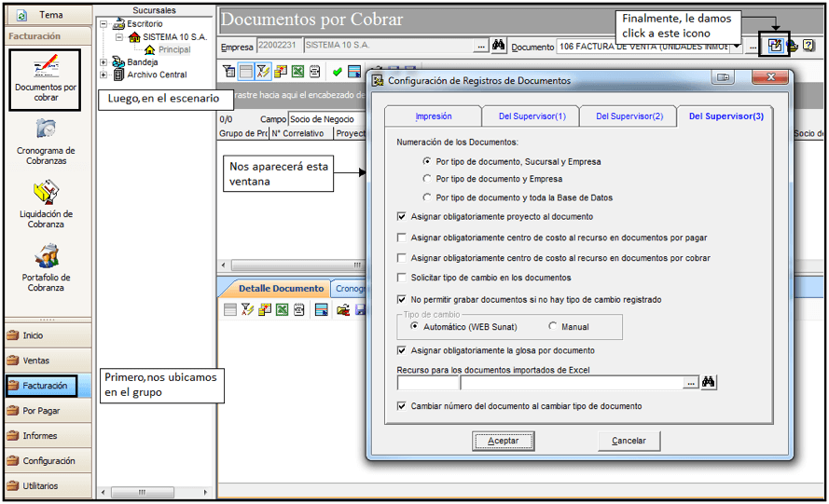Click binoculars search icon next to Empresa

tap(498, 46)
